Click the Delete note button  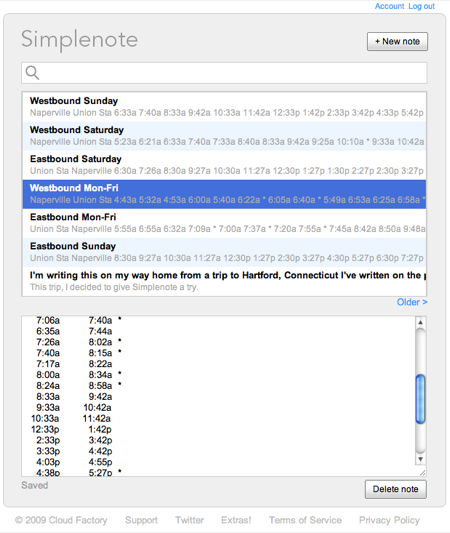(396, 489)
